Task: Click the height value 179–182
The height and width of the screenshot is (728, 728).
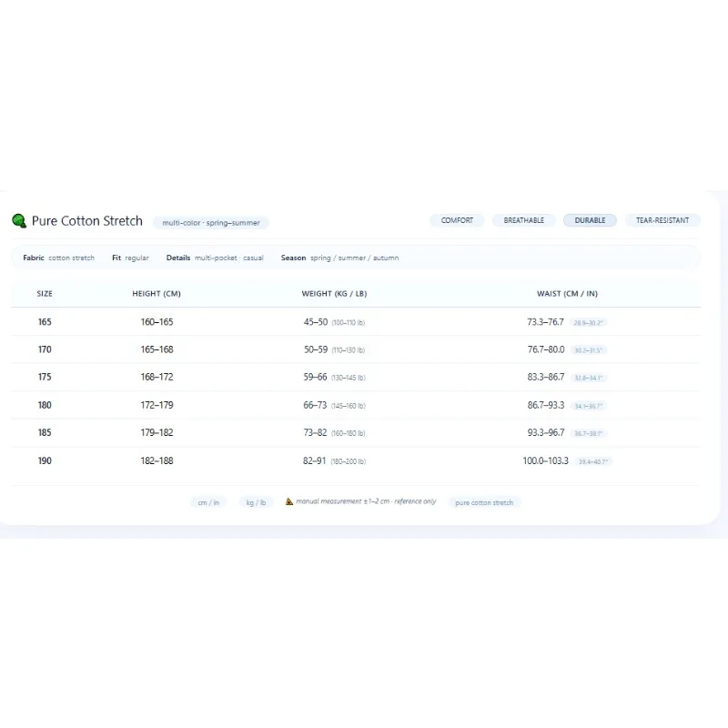Action: point(157,433)
